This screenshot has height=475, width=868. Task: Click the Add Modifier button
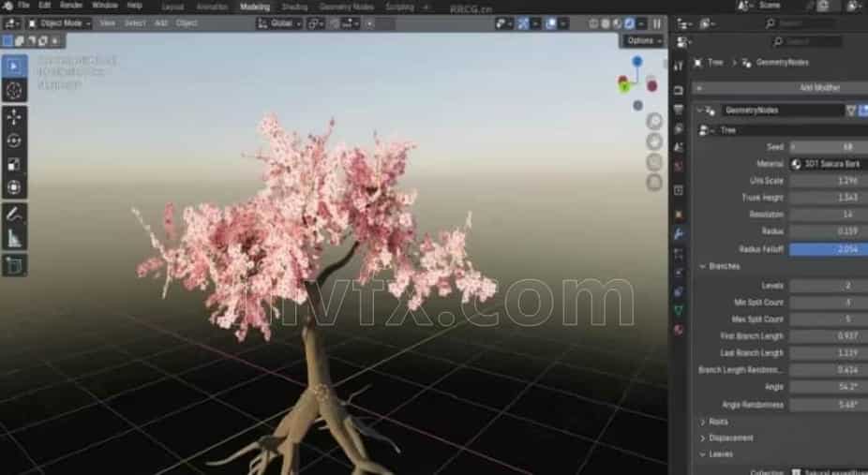[x=780, y=88]
